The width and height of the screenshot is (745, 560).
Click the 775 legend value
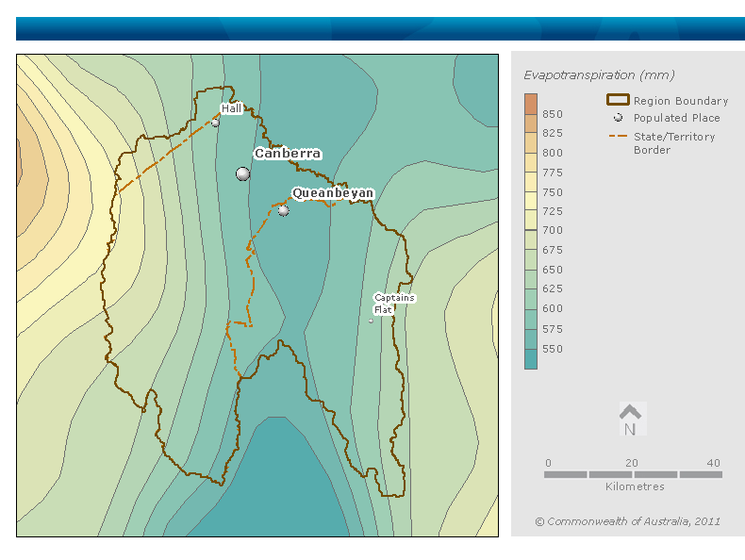click(x=553, y=173)
